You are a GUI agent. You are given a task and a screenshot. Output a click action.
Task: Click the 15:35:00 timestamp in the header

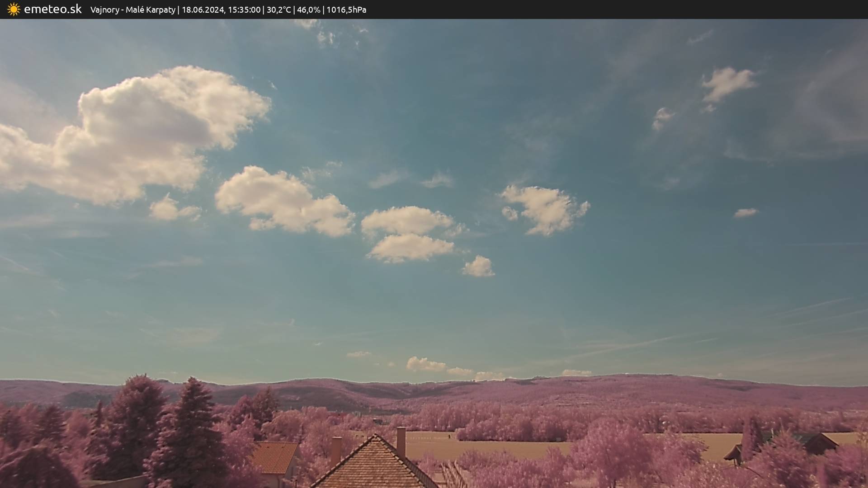(x=244, y=9)
